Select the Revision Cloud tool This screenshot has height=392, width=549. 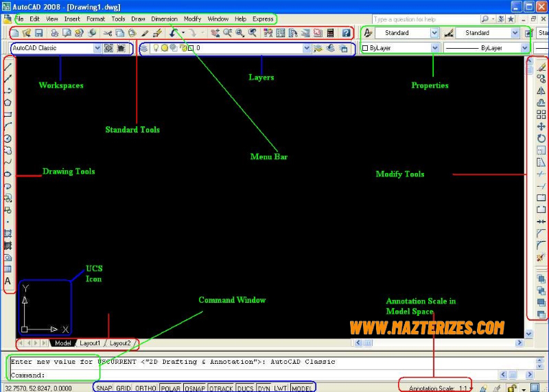click(8, 150)
